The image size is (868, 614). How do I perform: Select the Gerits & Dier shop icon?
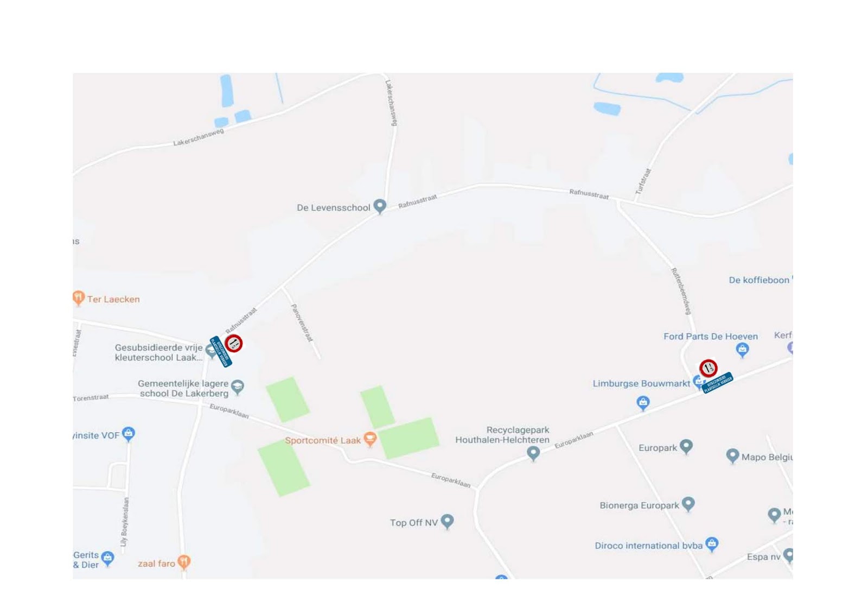[x=108, y=558]
